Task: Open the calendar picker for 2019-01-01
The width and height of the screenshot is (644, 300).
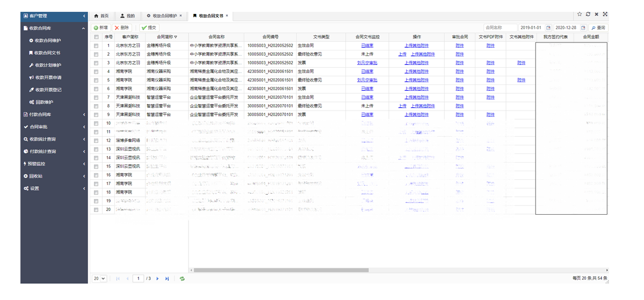Action: [x=548, y=27]
